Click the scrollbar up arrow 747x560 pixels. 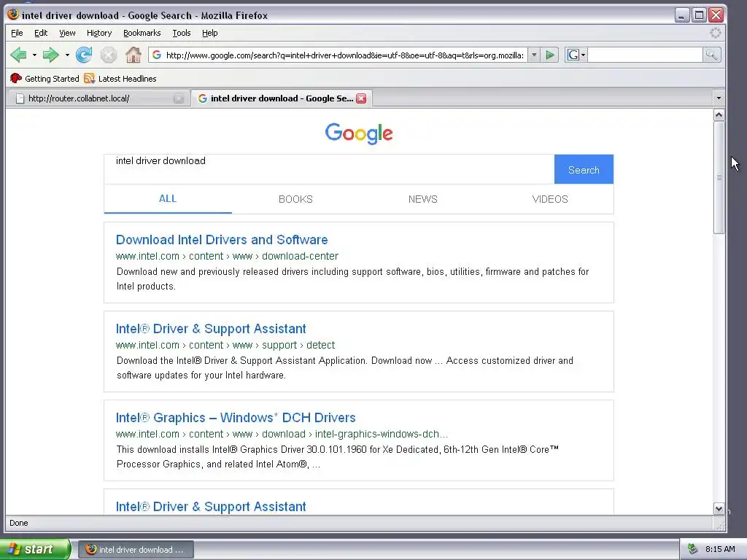tap(719, 114)
